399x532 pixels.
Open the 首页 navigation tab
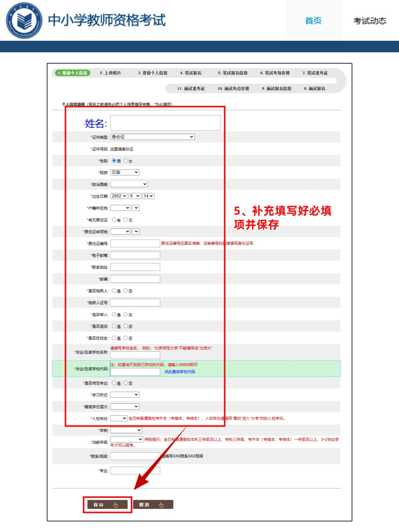pyautogui.click(x=313, y=21)
